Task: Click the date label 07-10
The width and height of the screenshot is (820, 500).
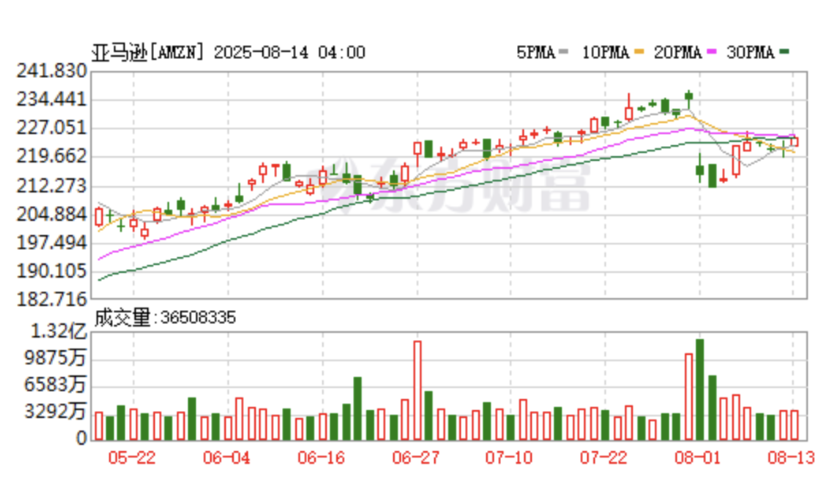Action: (x=509, y=458)
